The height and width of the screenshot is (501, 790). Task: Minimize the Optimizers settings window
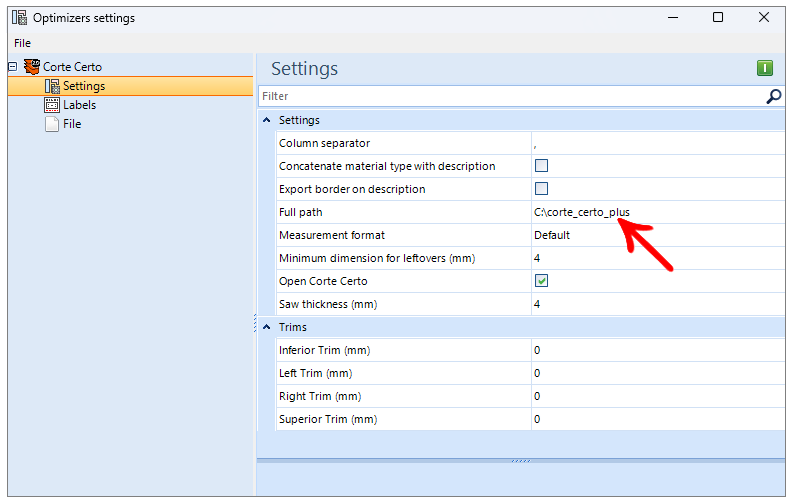point(673,17)
